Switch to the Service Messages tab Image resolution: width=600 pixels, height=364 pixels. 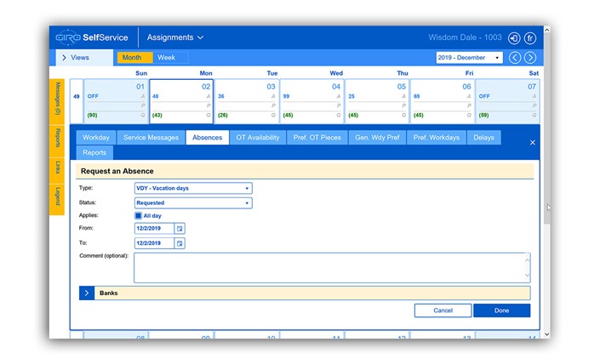tap(151, 137)
